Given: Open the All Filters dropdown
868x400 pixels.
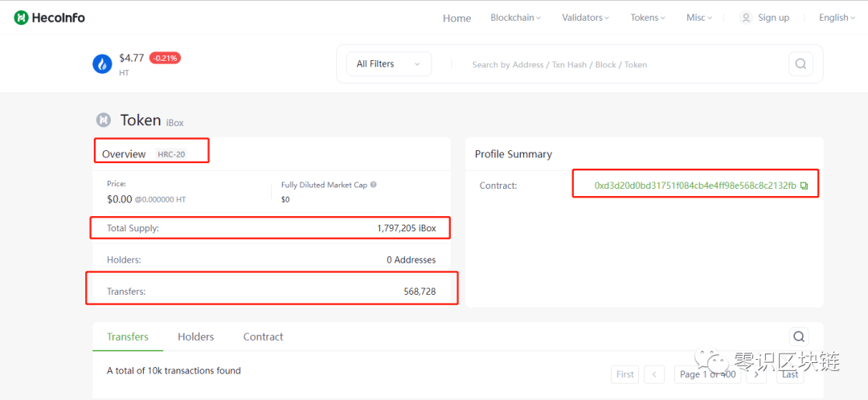Looking at the screenshot, I should click(389, 64).
